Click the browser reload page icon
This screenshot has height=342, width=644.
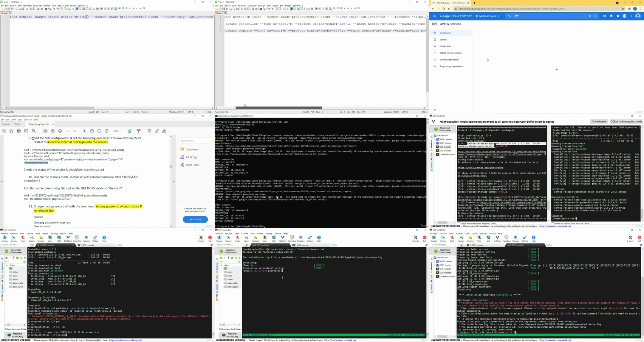click(444, 9)
